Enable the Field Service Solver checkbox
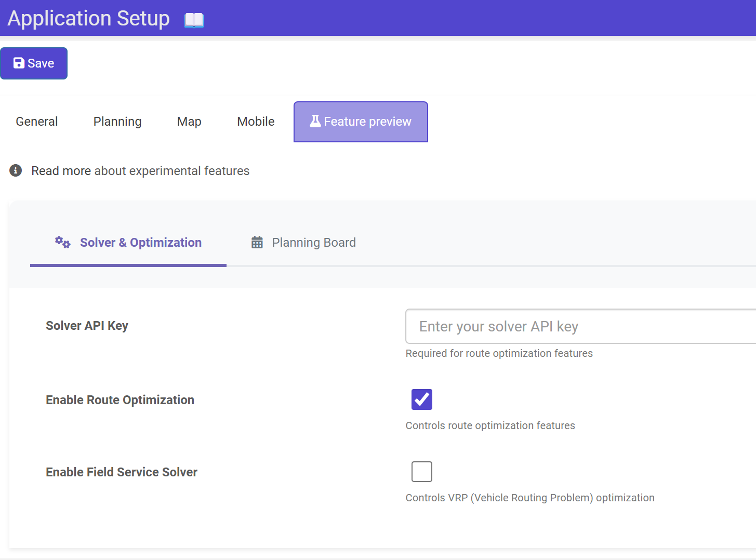 click(421, 472)
